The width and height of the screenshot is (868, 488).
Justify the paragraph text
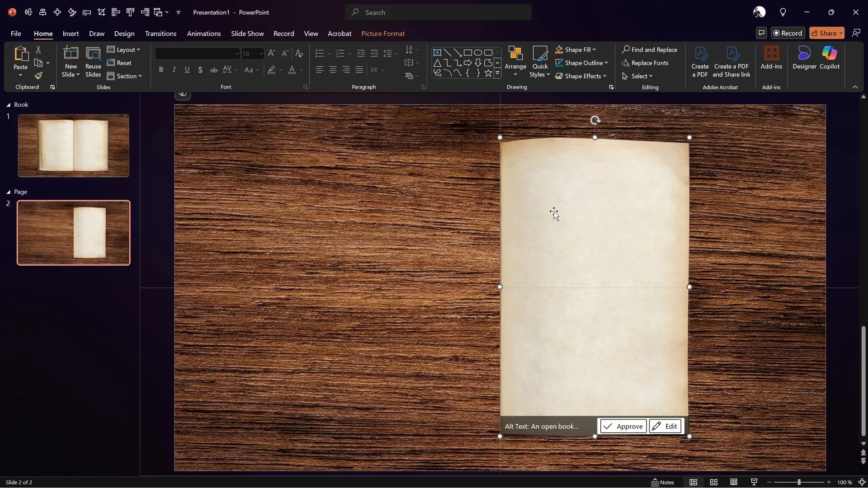[359, 70]
